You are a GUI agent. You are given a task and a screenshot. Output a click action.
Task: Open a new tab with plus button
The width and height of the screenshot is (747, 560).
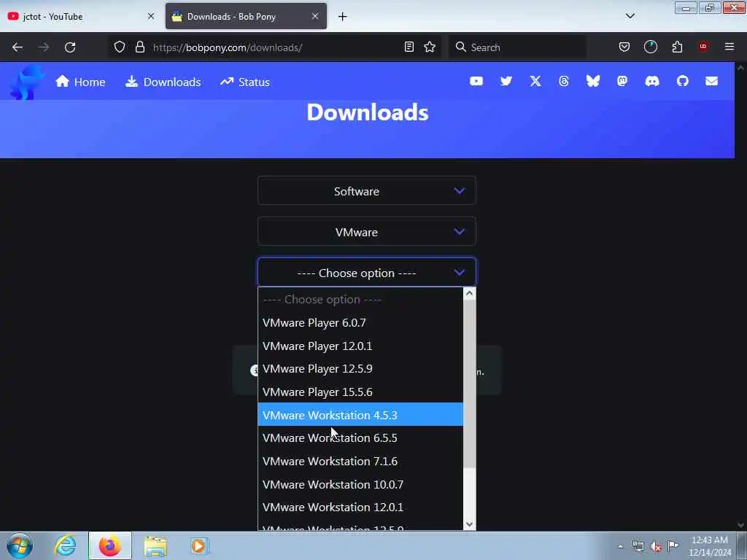coord(343,17)
